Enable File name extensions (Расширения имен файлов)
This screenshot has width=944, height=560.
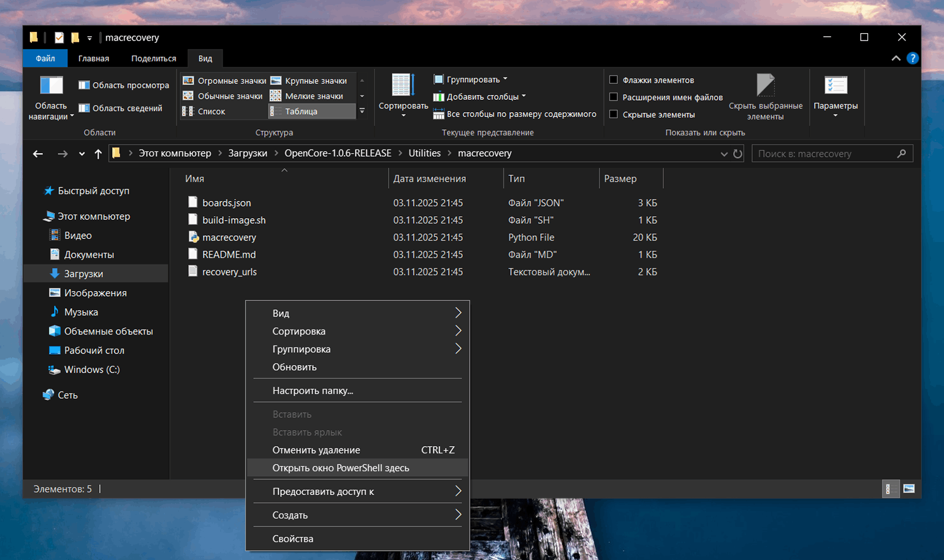pos(614,97)
